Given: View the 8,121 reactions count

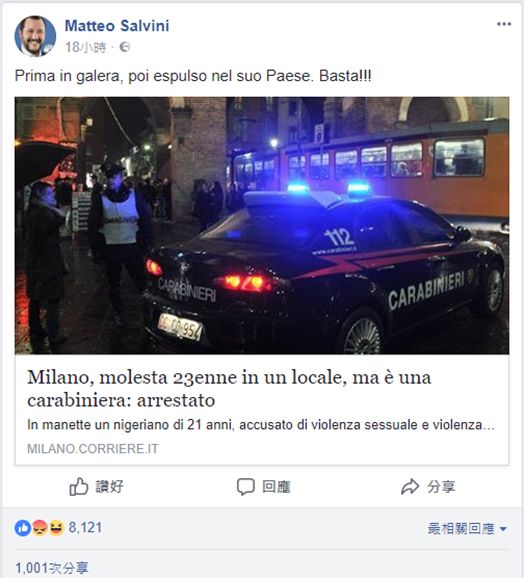Looking at the screenshot, I should pyautogui.click(x=85, y=527).
